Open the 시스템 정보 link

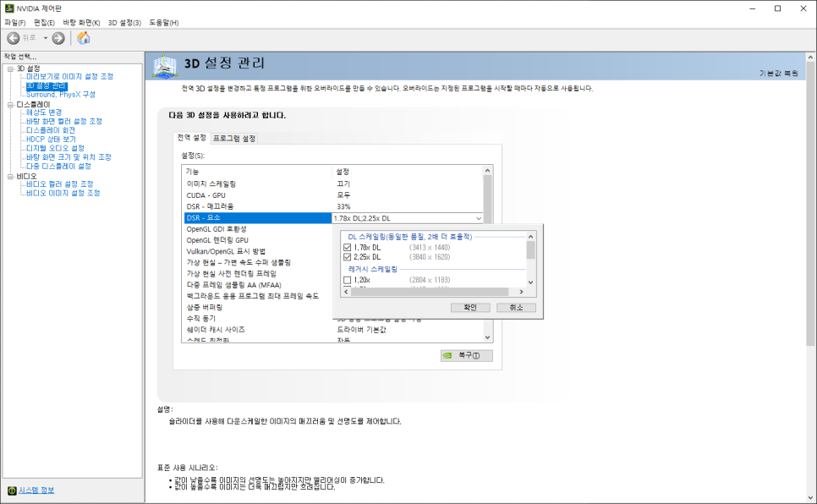36,490
